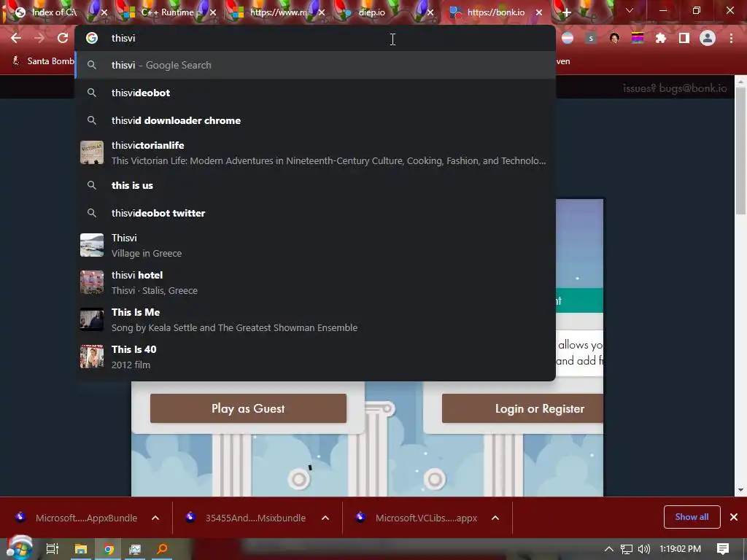This screenshot has width=747, height=560.
Task: Choose thisvi hotel suggestion
Action: (x=315, y=282)
